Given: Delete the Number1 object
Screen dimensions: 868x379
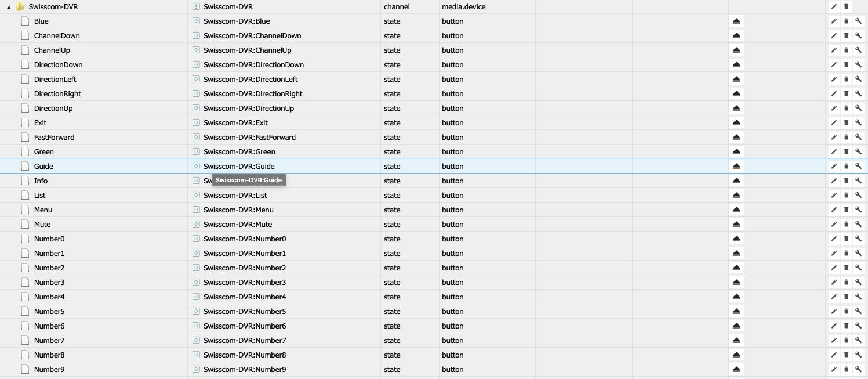Looking at the screenshot, I should coord(846,253).
